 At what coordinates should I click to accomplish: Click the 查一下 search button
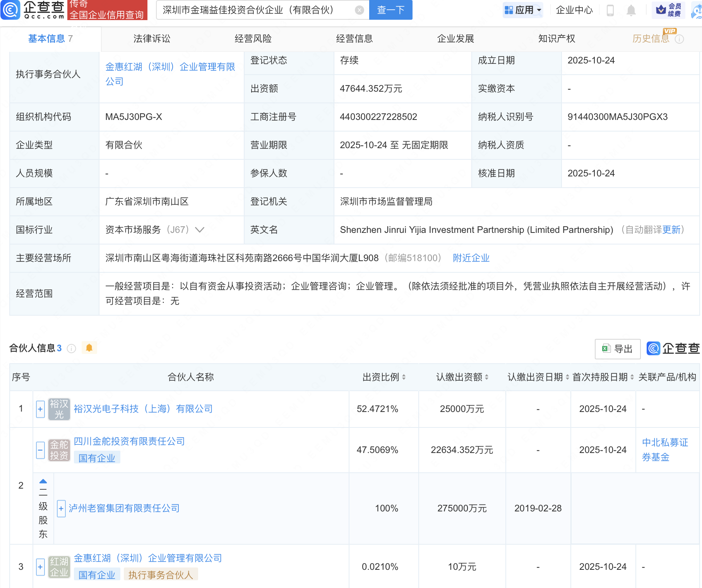(390, 10)
